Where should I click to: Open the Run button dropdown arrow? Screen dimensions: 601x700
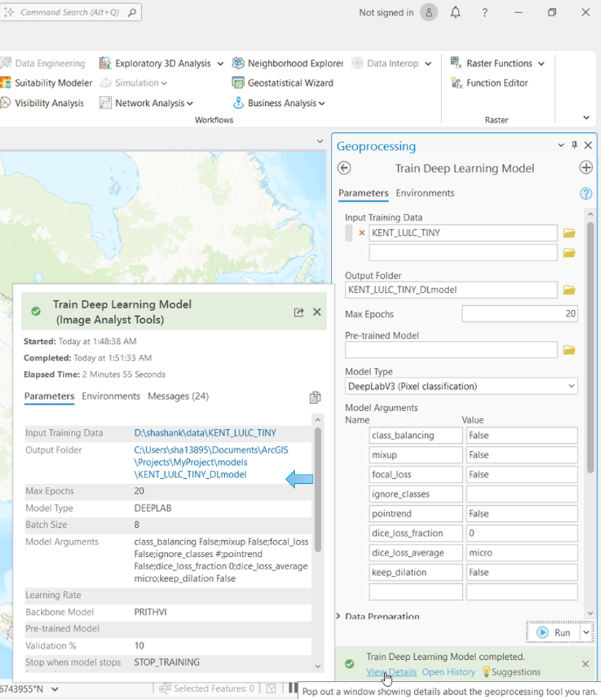[x=586, y=632]
